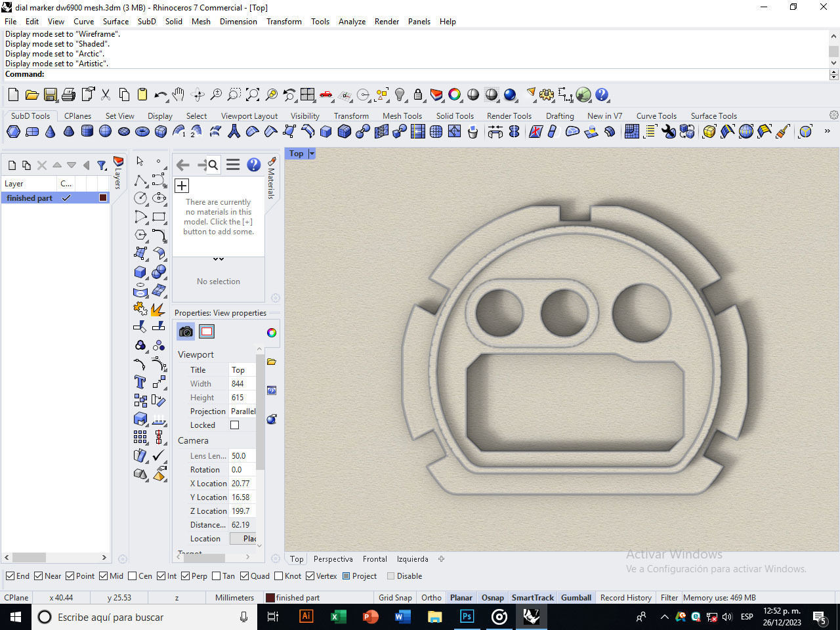
Task: Open the CPlane coordinate system selector
Action: [x=16, y=598]
